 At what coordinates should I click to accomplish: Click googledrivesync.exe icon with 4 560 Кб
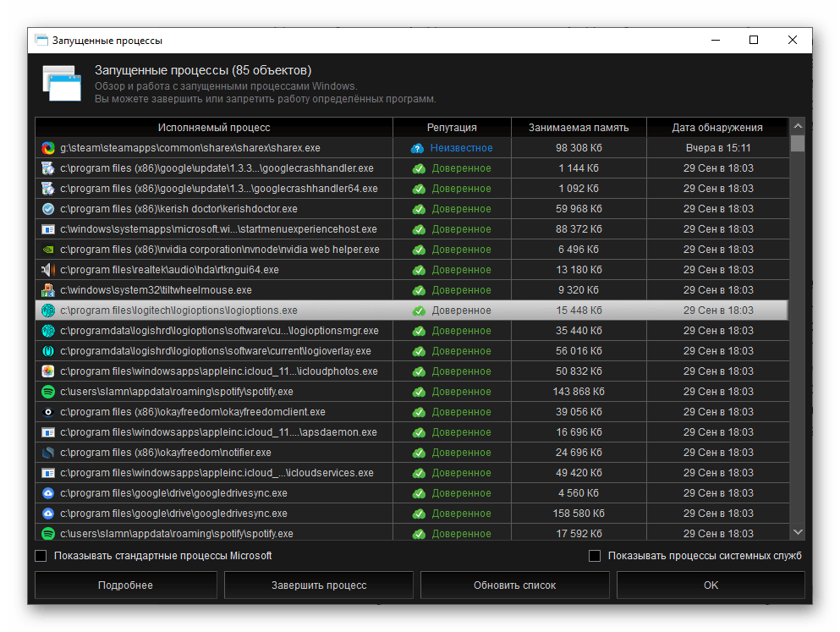pyautogui.click(x=48, y=493)
